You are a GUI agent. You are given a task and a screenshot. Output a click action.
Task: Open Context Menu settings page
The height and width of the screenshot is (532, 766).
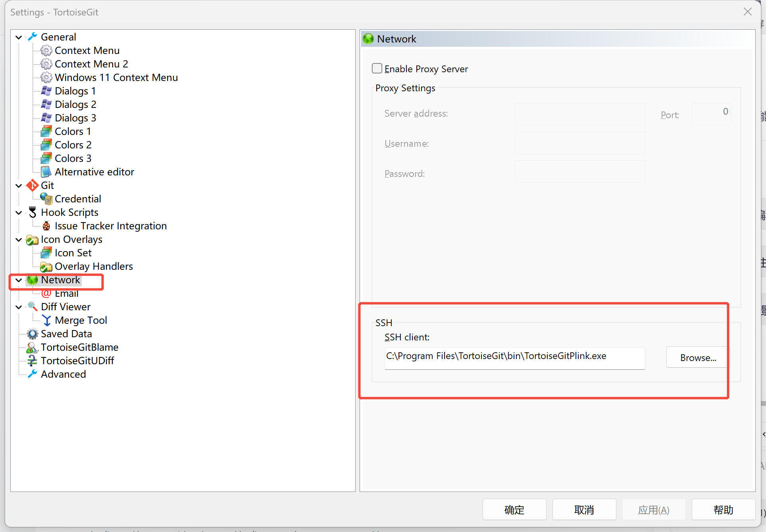pos(87,50)
